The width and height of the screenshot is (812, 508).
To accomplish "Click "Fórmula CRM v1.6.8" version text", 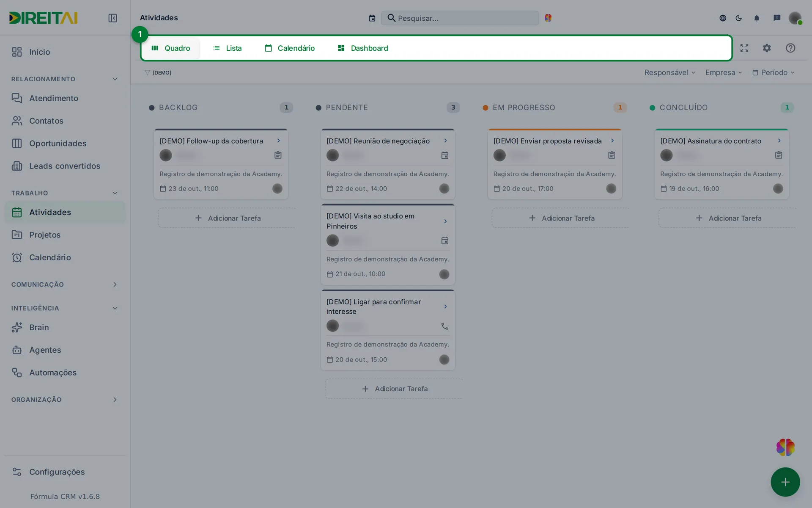I will click(65, 497).
